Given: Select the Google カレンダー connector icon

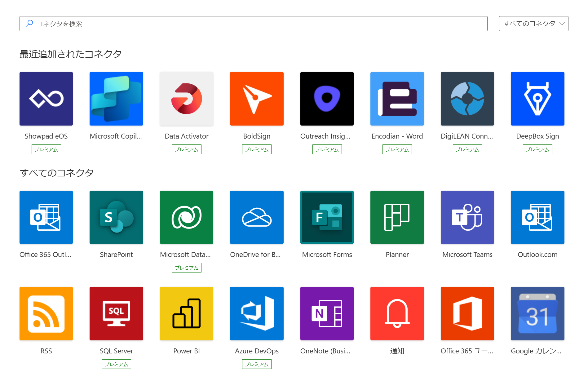Looking at the screenshot, I should [x=537, y=313].
